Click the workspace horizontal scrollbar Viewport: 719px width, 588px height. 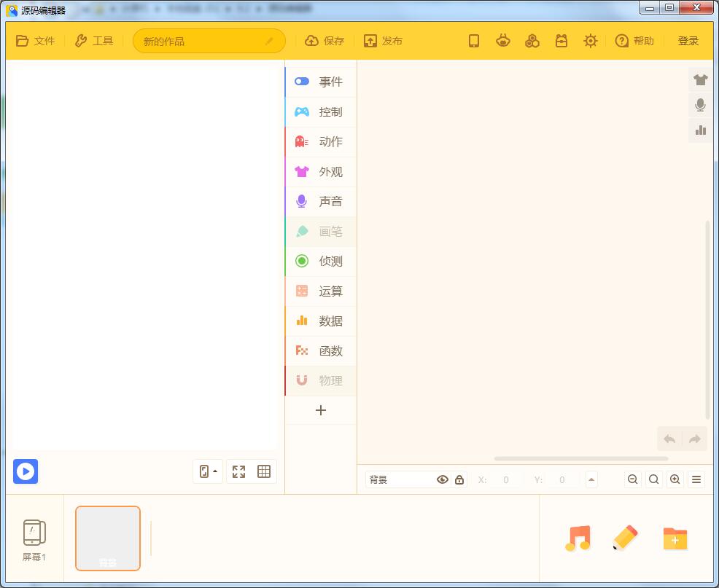581,458
